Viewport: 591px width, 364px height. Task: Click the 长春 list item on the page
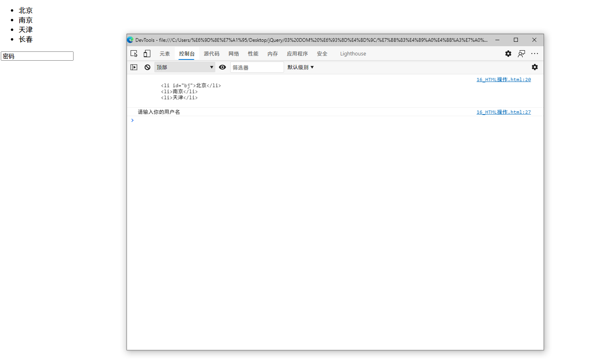(x=26, y=39)
